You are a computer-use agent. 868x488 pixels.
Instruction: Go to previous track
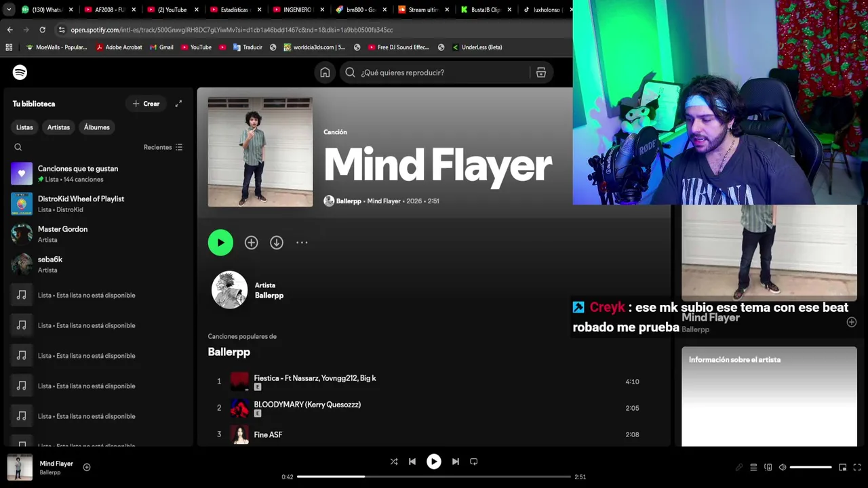click(412, 462)
